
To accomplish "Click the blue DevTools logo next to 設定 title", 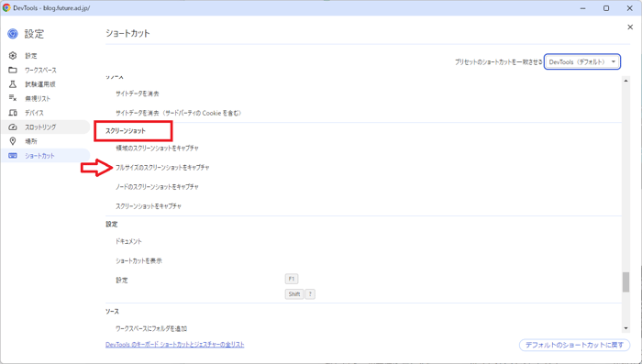I will click(13, 34).
